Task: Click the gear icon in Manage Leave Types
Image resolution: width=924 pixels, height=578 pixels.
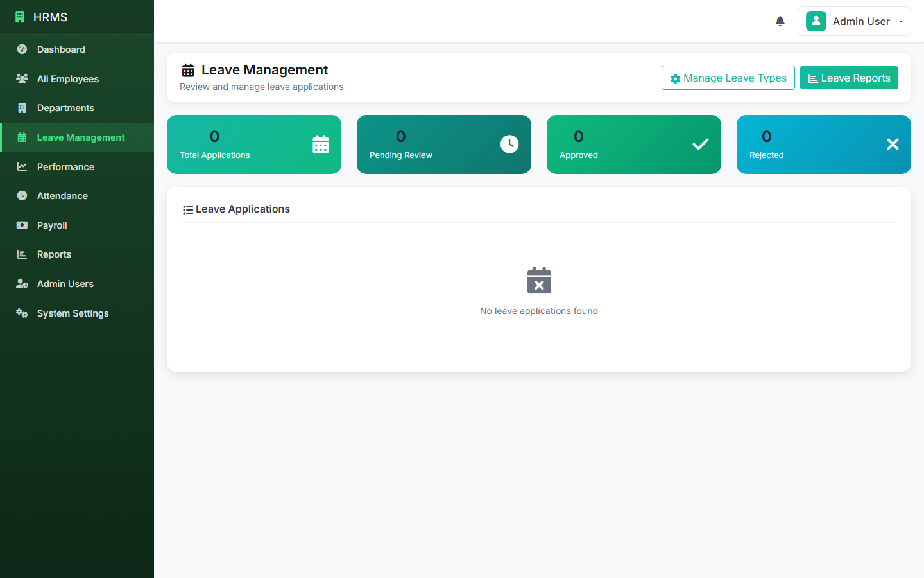Action: click(675, 79)
